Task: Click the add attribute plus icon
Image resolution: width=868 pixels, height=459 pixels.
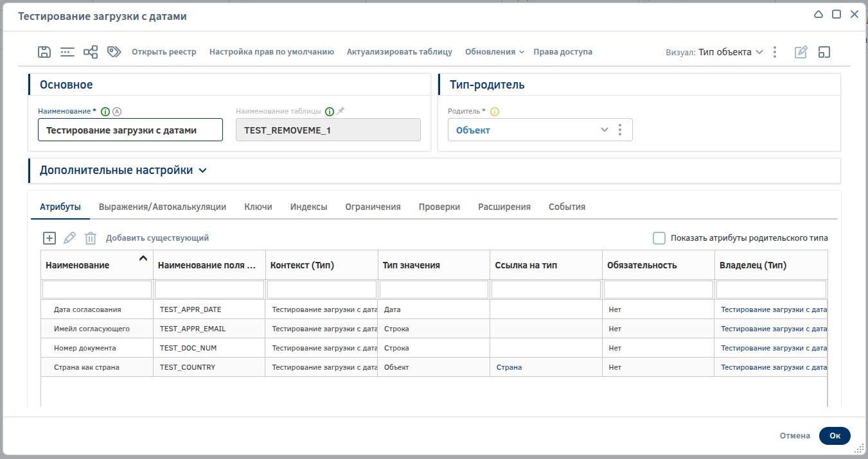Action: pyautogui.click(x=49, y=238)
